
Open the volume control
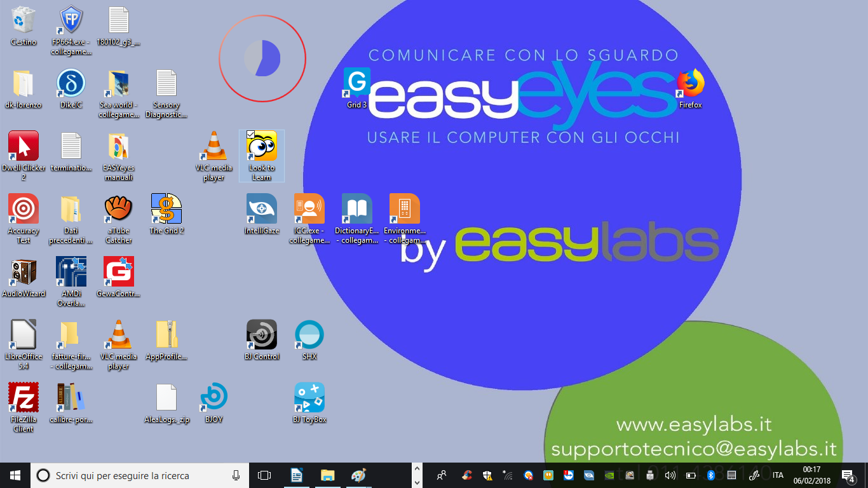[x=670, y=475]
